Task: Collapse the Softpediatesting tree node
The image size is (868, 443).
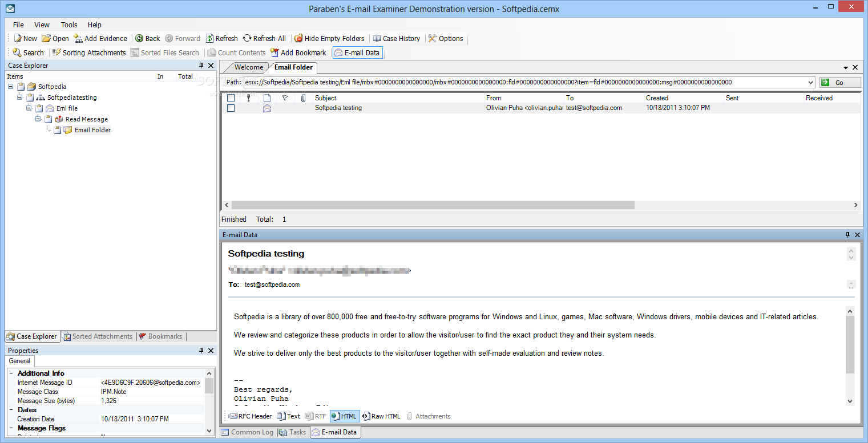Action: pyautogui.click(x=20, y=97)
